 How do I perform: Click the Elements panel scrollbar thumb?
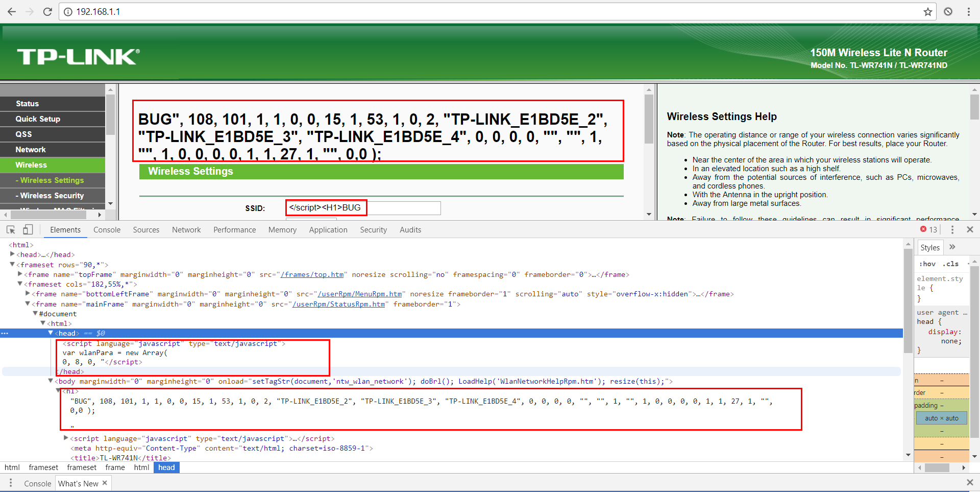pos(908,301)
